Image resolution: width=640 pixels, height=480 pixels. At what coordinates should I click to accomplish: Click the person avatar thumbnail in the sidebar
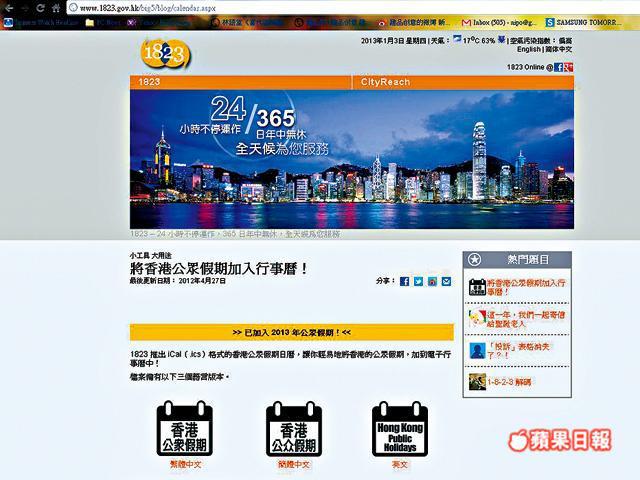[x=477, y=351]
